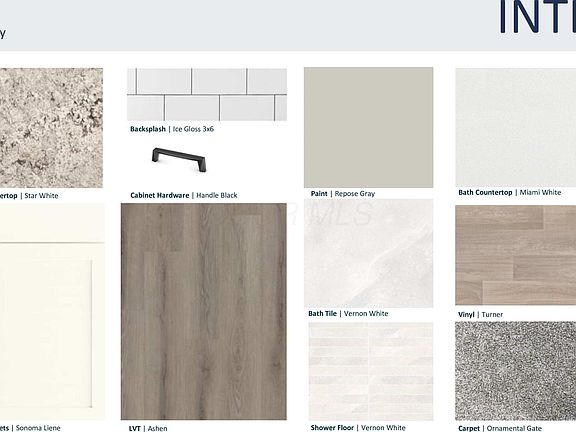Viewport: 576px width, 432px height.
Task: Click the Bath Tile Vernon White caption
Action: (x=348, y=314)
